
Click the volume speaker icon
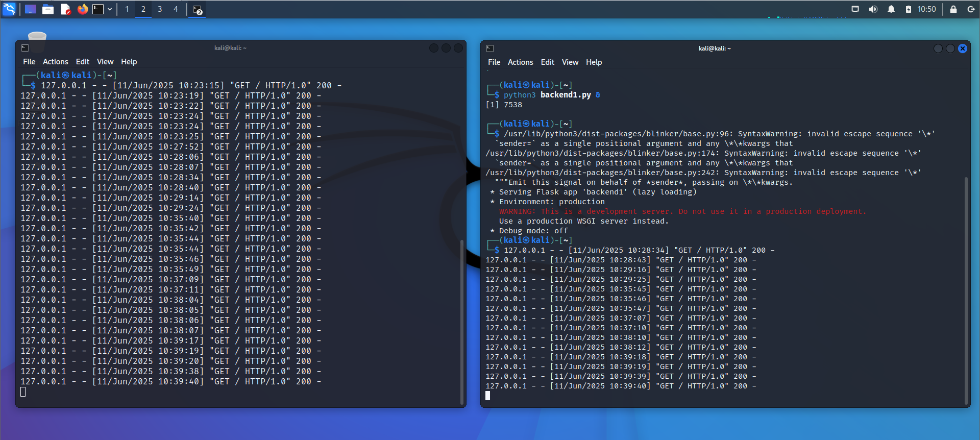(x=873, y=9)
